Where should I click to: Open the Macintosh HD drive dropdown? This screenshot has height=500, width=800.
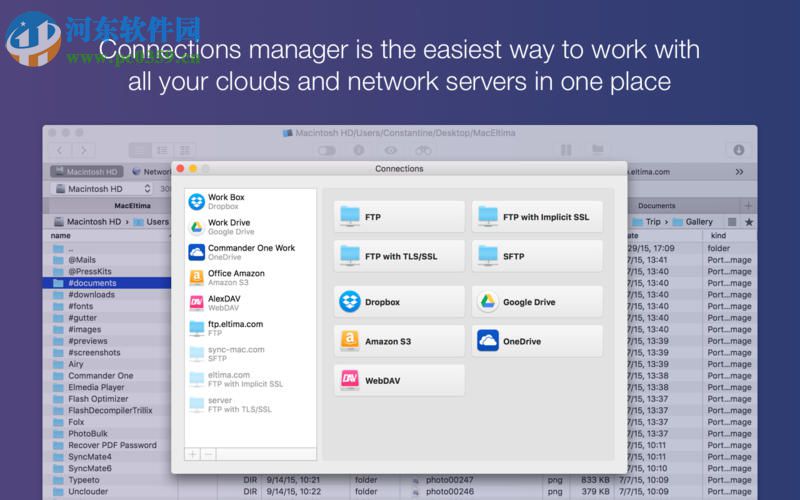click(103, 189)
